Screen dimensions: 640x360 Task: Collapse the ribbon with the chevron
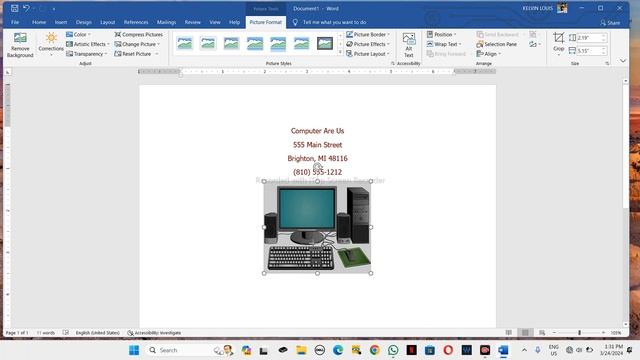tap(623, 61)
